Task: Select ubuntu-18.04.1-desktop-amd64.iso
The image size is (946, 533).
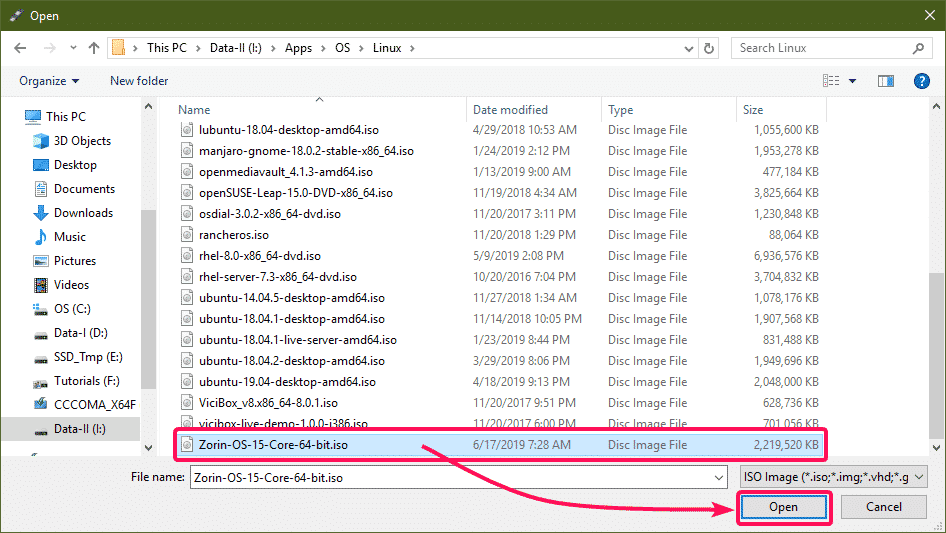Action: tap(291, 319)
